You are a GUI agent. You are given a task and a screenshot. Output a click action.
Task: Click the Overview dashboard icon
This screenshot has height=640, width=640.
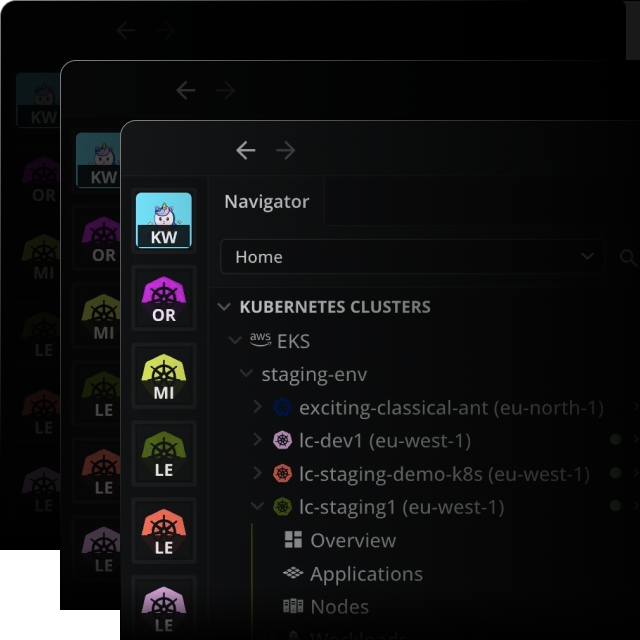click(x=293, y=540)
